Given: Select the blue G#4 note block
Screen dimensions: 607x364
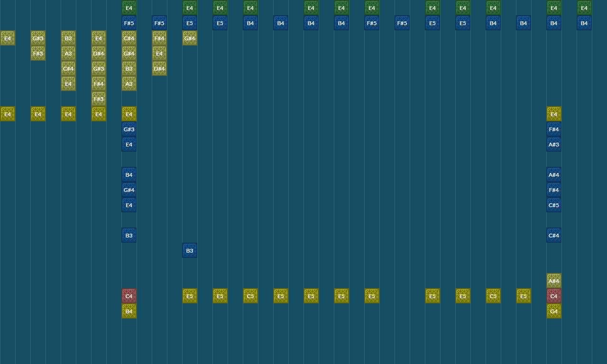Looking at the screenshot, I should pos(129,190).
